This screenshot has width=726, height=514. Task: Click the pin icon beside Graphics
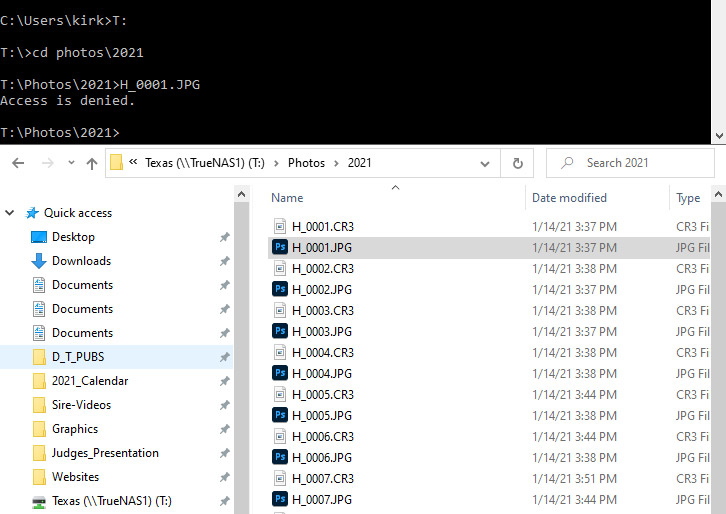pos(225,429)
